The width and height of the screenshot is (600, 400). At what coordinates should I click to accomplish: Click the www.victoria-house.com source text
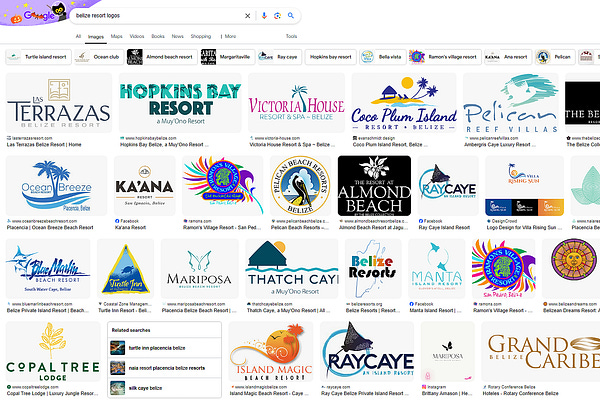point(277,138)
